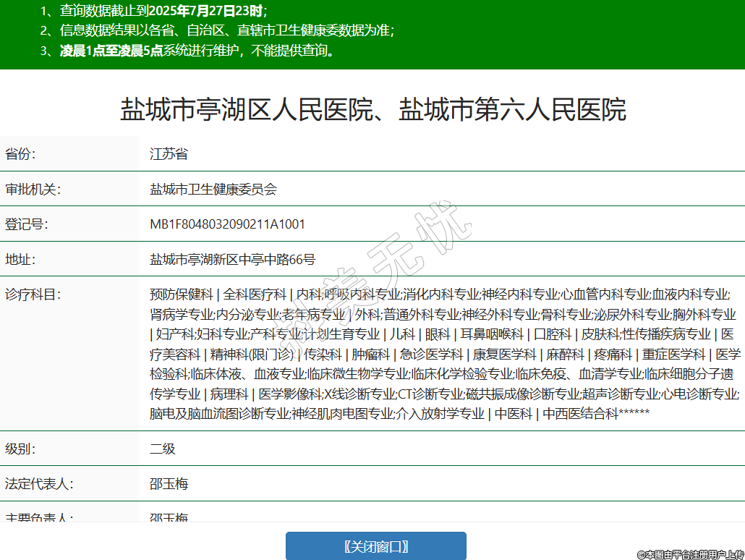Select the 审批机关 row label
The image size is (745, 560).
coord(33,189)
